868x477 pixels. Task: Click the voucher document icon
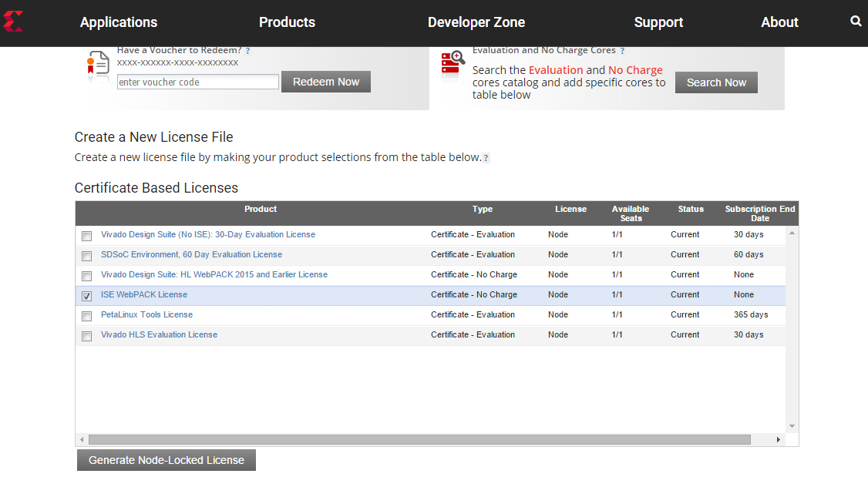[97, 66]
